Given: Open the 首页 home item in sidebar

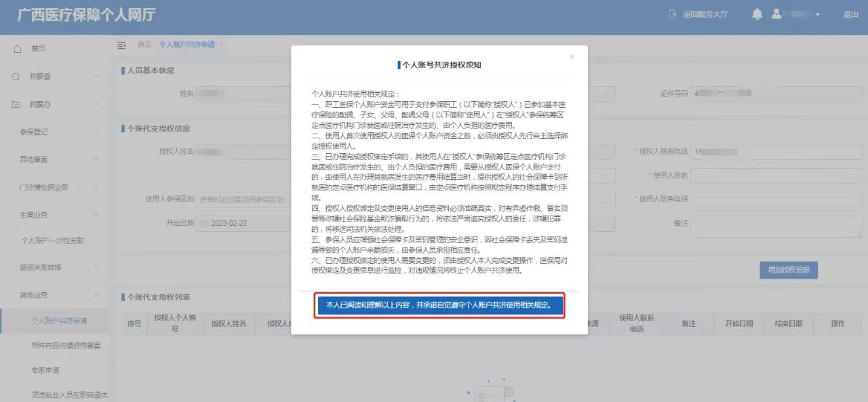Looking at the screenshot, I should [x=37, y=49].
